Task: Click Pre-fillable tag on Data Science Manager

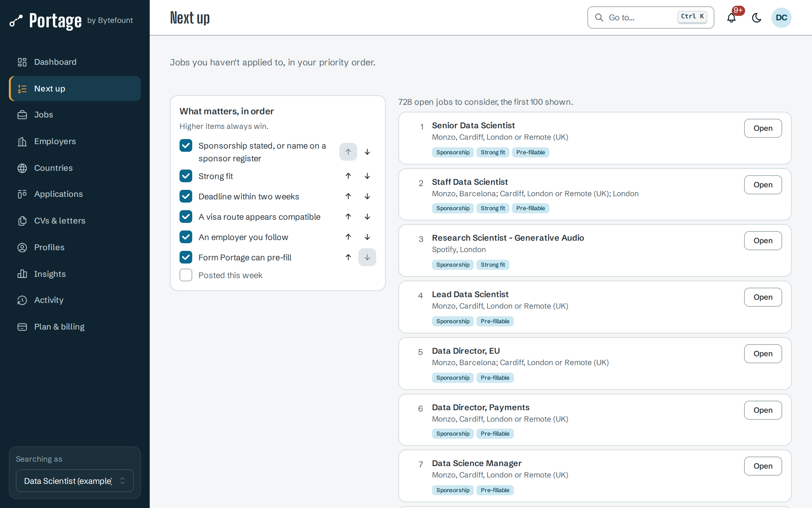Action: pos(495,490)
